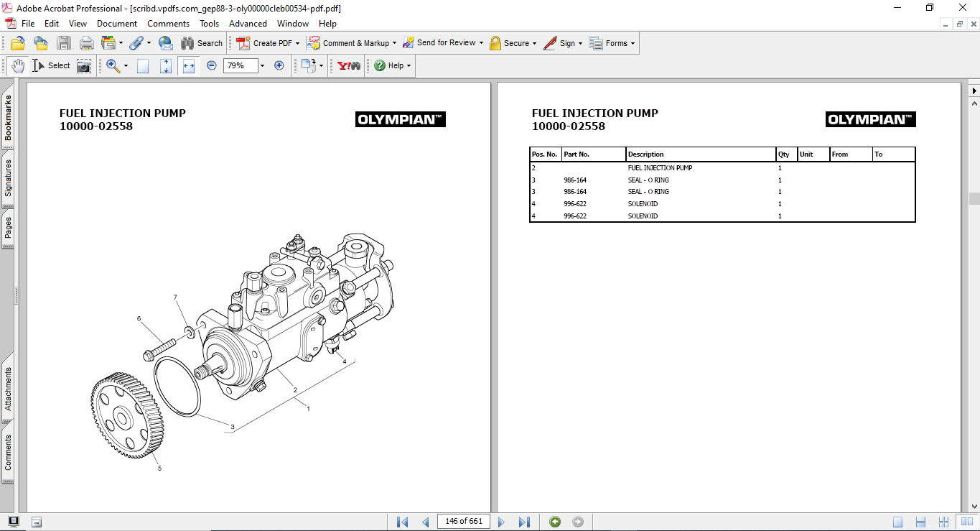Toggle Fit Width view mode

pyautogui.click(x=189, y=65)
